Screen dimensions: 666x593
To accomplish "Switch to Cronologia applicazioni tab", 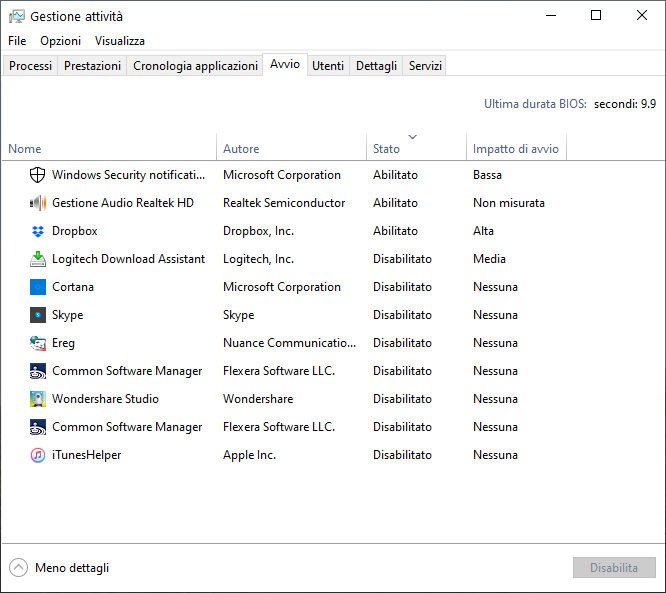I will (195, 65).
